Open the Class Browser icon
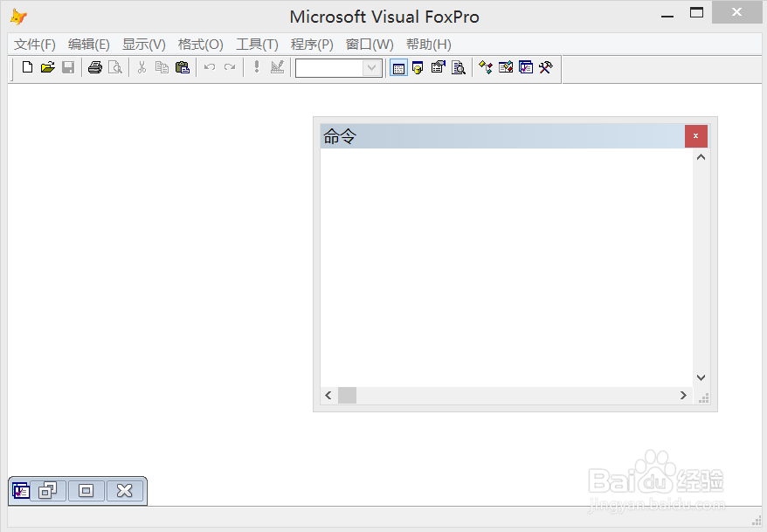The image size is (767, 532). pyautogui.click(x=485, y=67)
